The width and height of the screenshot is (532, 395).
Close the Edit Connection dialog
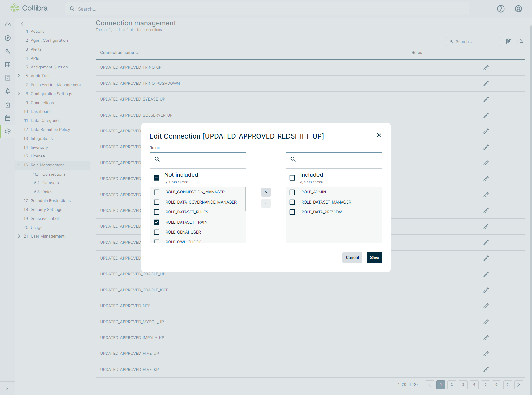pos(379,135)
